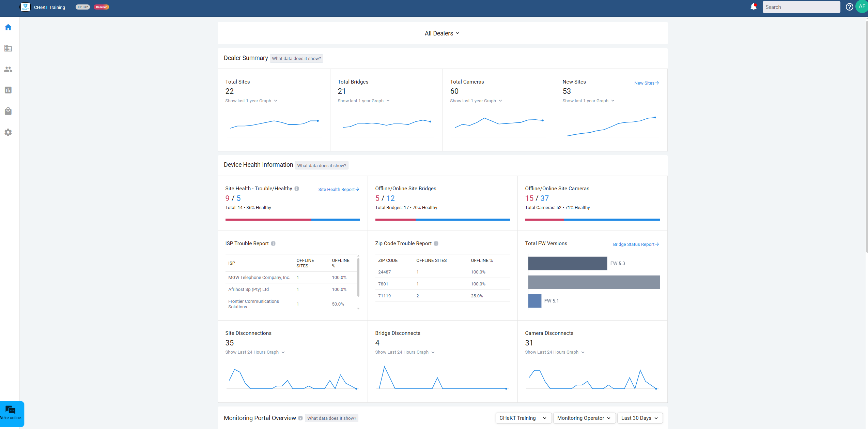The height and width of the screenshot is (429, 868).
Task: Open the Site Health Report link
Action: pos(339,190)
